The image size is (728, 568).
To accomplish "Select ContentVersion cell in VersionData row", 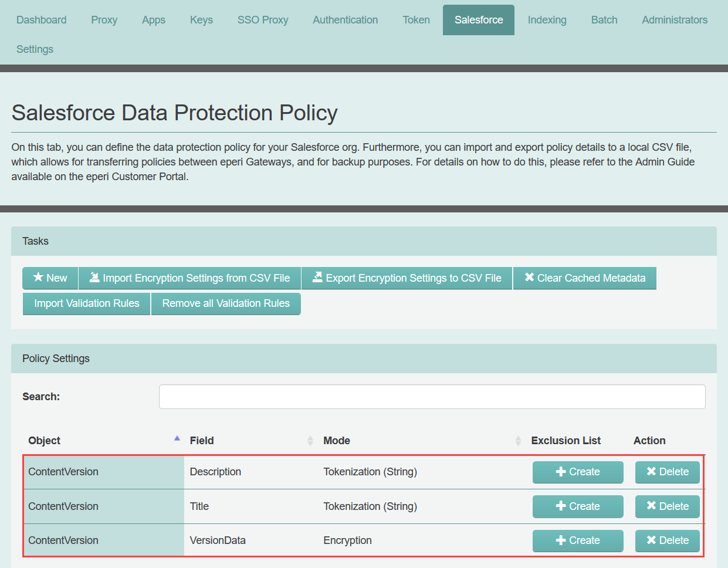I will (x=103, y=540).
